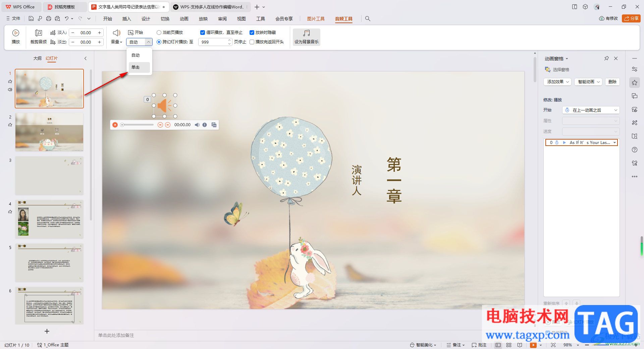Viewport: 644px width, 349px height.
Task: Open the 开始 timing dropdown (在上一动画之后)
Action: (x=591, y=110)
